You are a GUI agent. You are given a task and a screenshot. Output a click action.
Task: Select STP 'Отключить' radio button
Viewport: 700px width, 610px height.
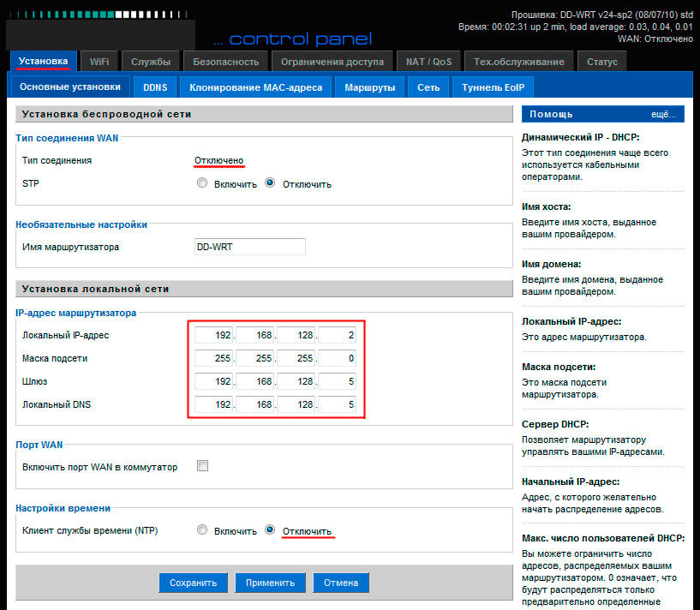(x=270, y=183)
